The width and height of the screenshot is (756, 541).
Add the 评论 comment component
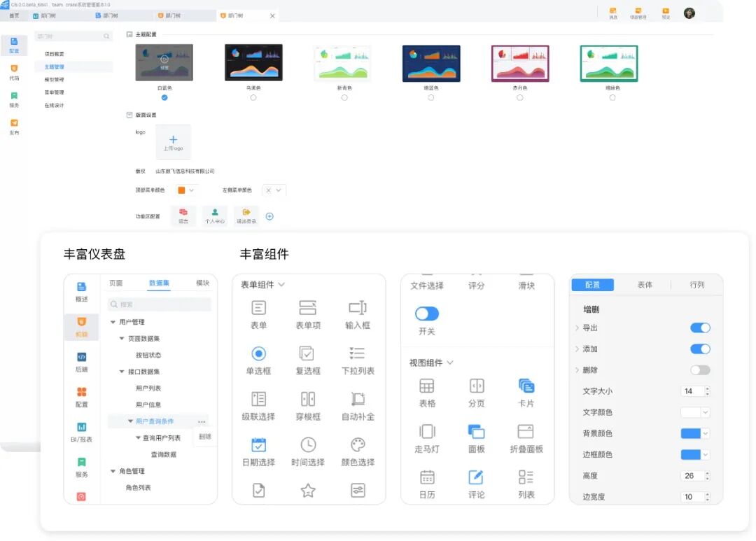point(477,482)
